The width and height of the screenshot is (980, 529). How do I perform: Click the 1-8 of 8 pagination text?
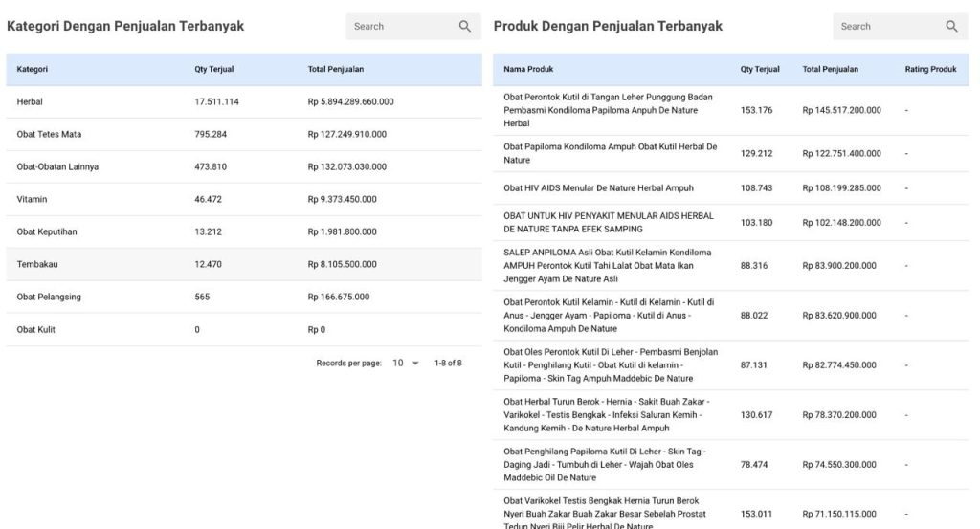tap(448, 363)
